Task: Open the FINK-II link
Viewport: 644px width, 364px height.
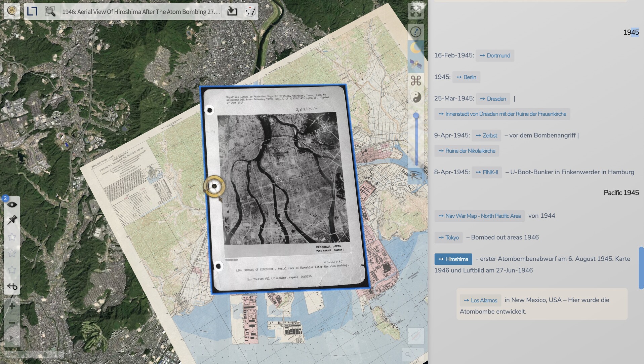Action: click(487, 172)
